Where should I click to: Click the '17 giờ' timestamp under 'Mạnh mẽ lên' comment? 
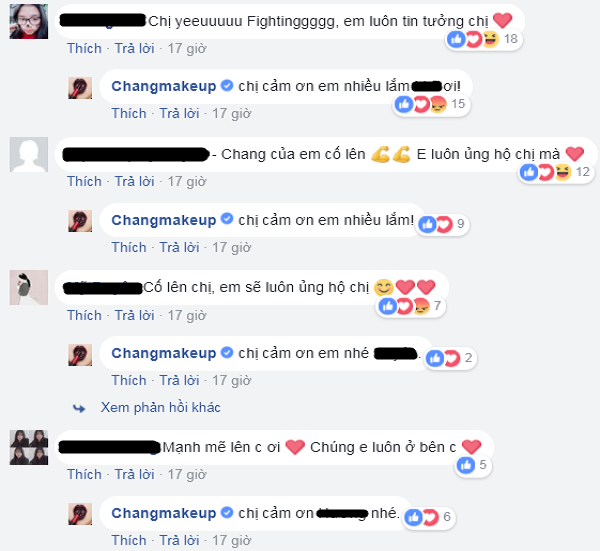tap(187, 474)
